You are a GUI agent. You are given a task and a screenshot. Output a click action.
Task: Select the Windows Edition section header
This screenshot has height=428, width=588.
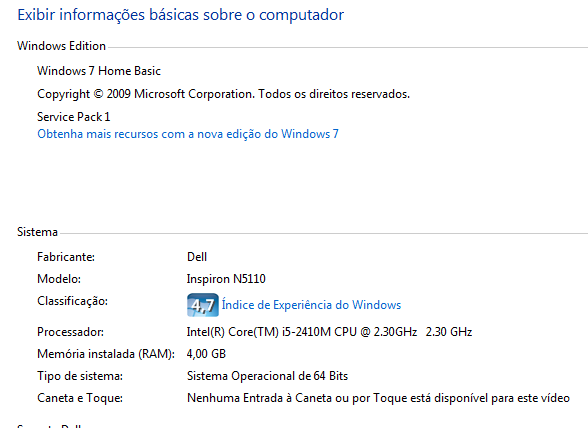pyautogui.click(x=62, y=46)
